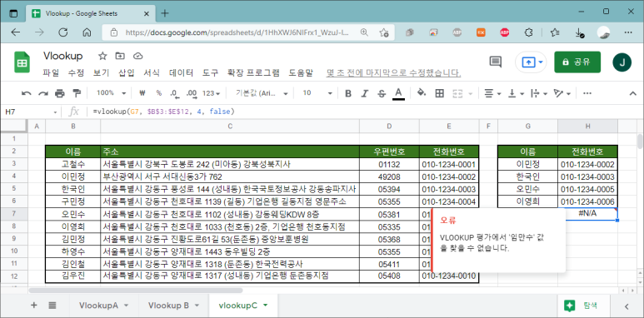Add this page to browser favorites

pos(384,32)
